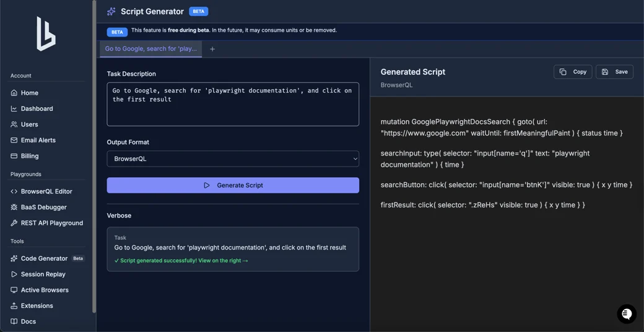
Task: Click the 'Task Description' label
Action: 131,74
